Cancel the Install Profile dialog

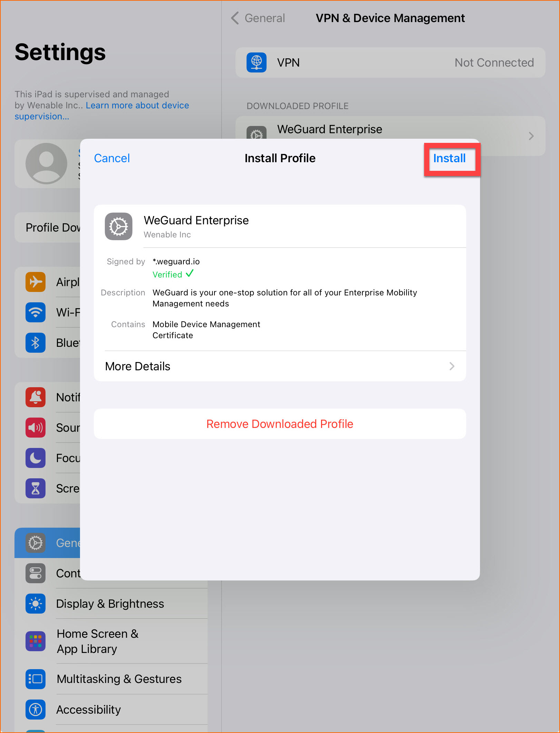coord(112,158)
